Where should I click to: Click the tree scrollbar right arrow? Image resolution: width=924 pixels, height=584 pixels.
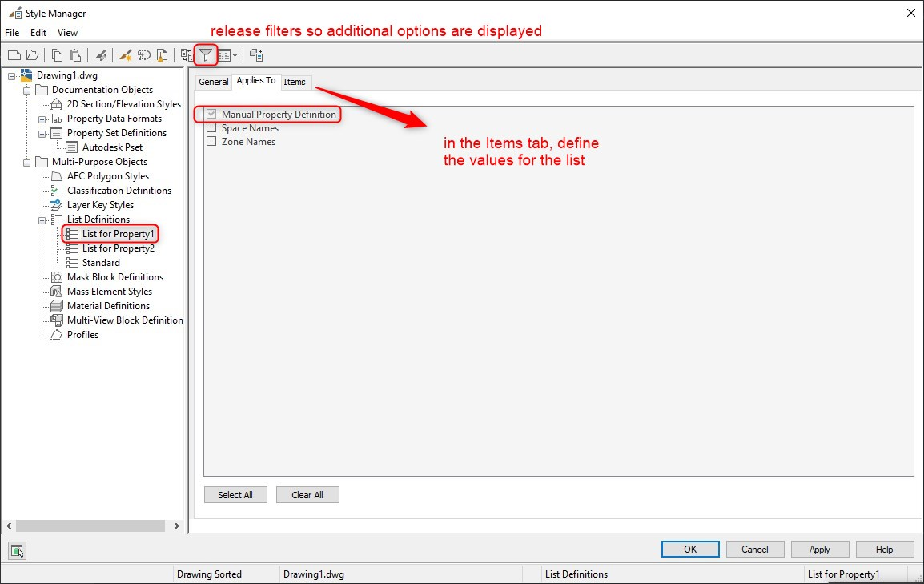click(x=177, y=526)
